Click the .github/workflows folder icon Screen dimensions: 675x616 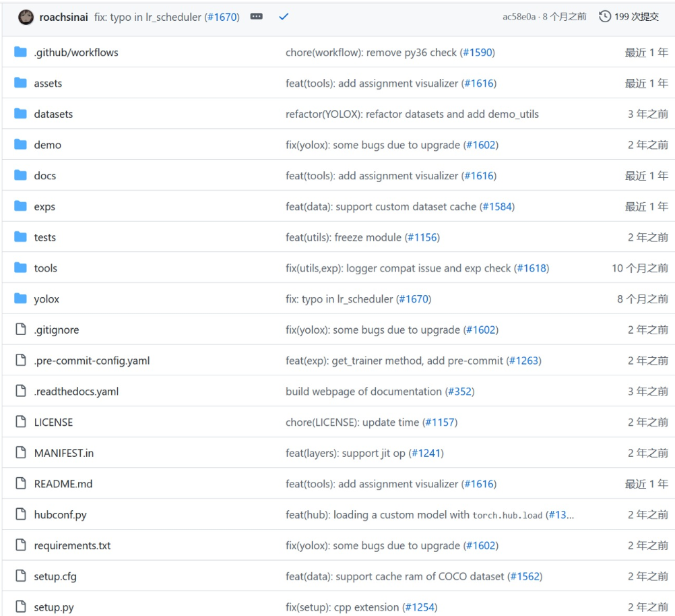(21, 53)
